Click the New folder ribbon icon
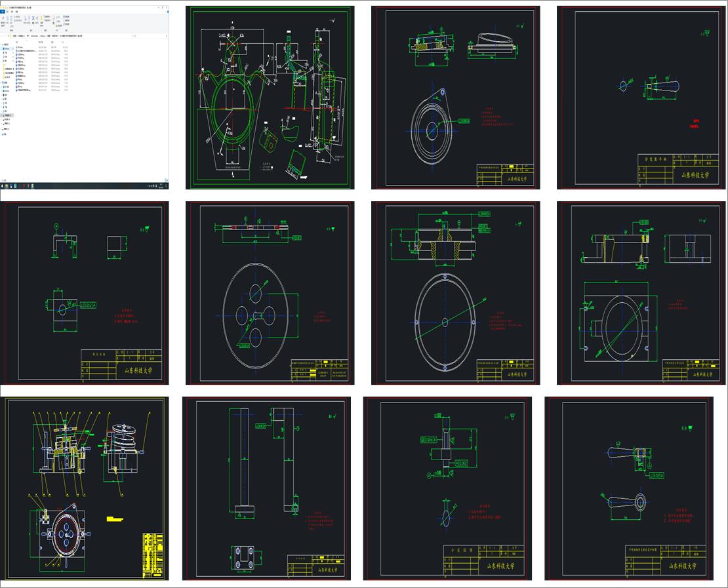Screen dimensions: 728x588 (x=41, y=19)
